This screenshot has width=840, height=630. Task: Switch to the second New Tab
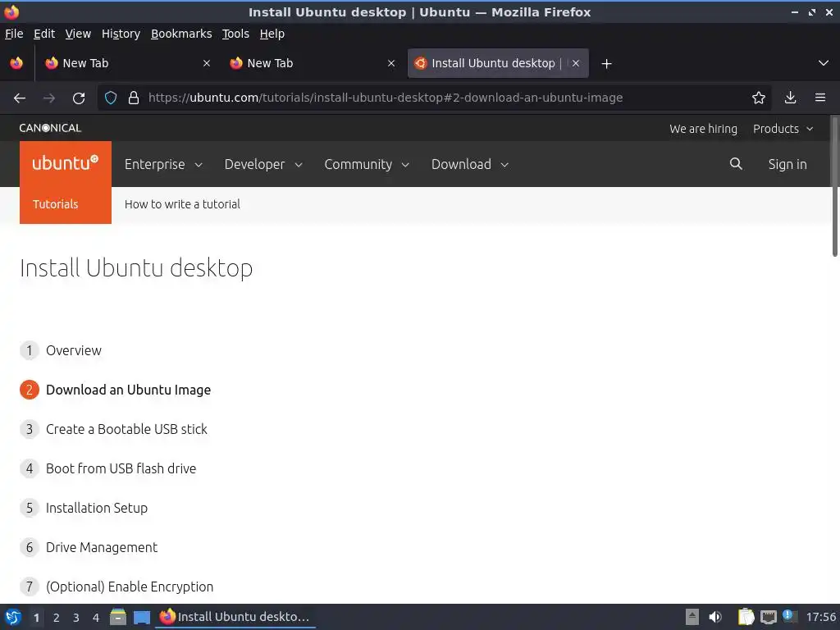coord(313,63)
